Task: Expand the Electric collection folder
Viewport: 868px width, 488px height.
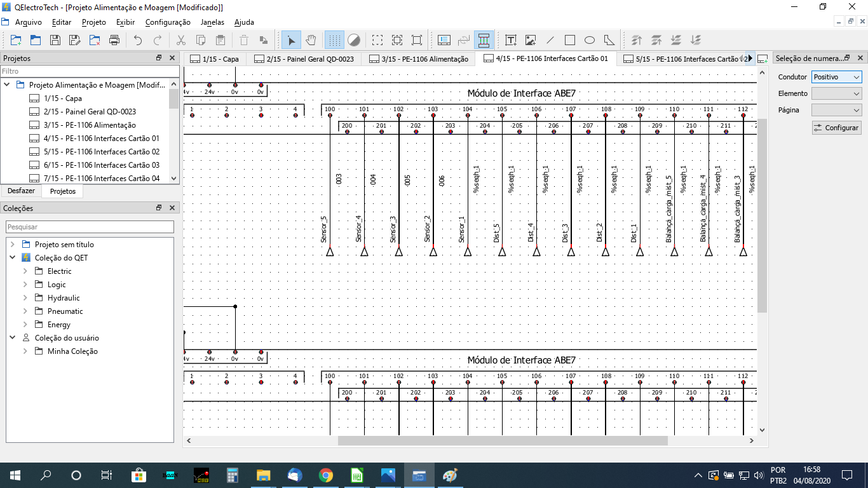Action: point(25,271)
